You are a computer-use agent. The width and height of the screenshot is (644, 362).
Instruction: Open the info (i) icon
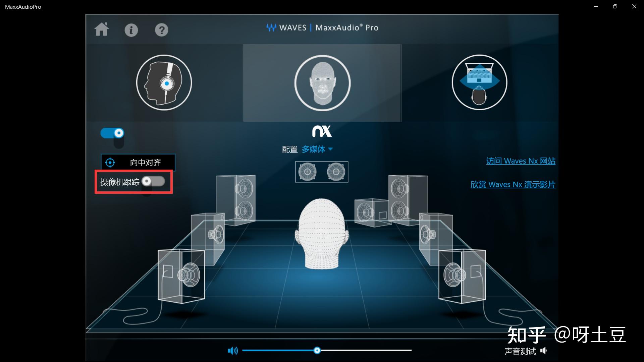(x=131, y=30)
